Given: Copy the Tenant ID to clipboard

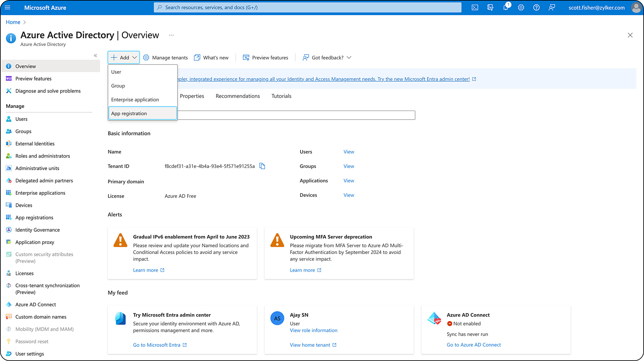Looking at the screenshot, I should pyautogui.click(x=262, y=166).
